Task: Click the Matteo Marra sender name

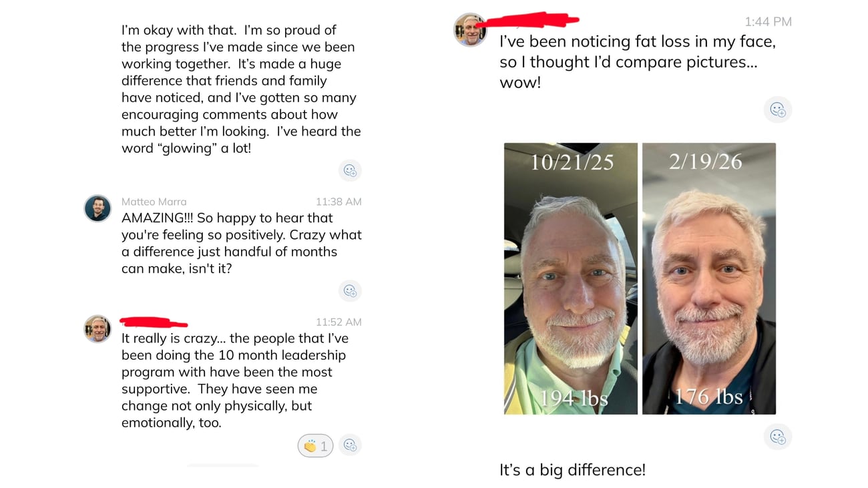Action: point(154,202)
